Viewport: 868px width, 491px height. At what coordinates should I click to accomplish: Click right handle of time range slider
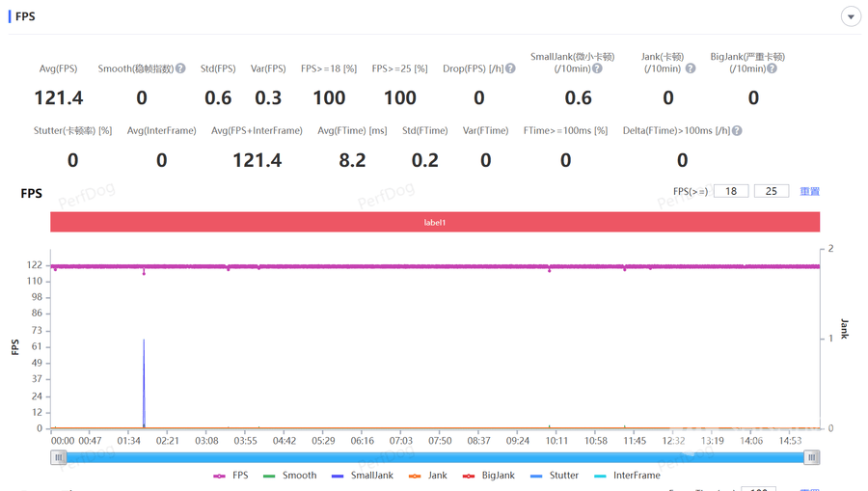click(812, 458)
